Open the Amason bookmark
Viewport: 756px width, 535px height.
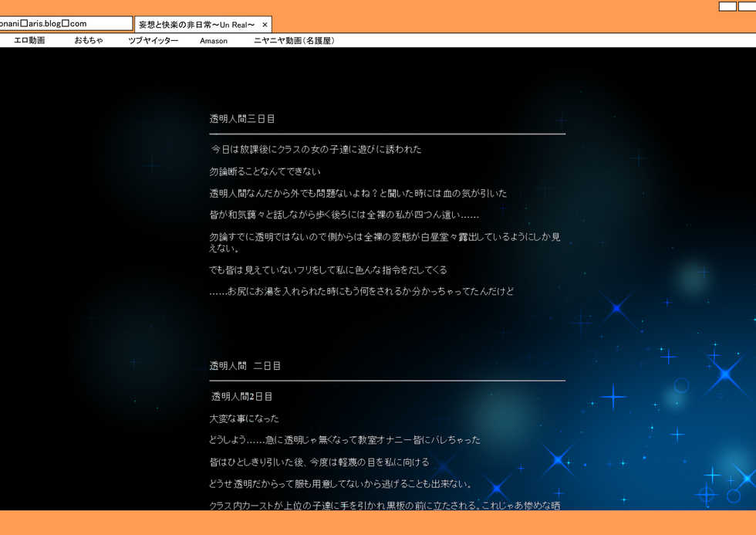tap(214, 41)
